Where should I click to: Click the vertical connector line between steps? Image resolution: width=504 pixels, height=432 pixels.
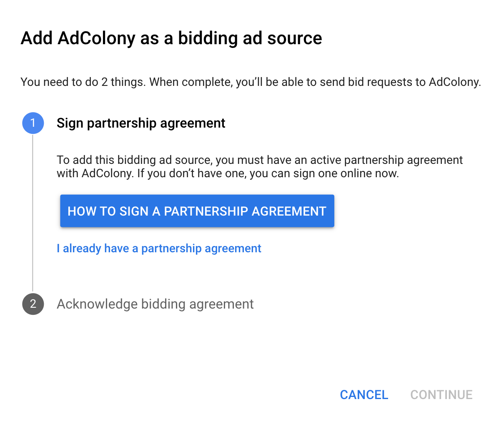click(x=33, y=213)
